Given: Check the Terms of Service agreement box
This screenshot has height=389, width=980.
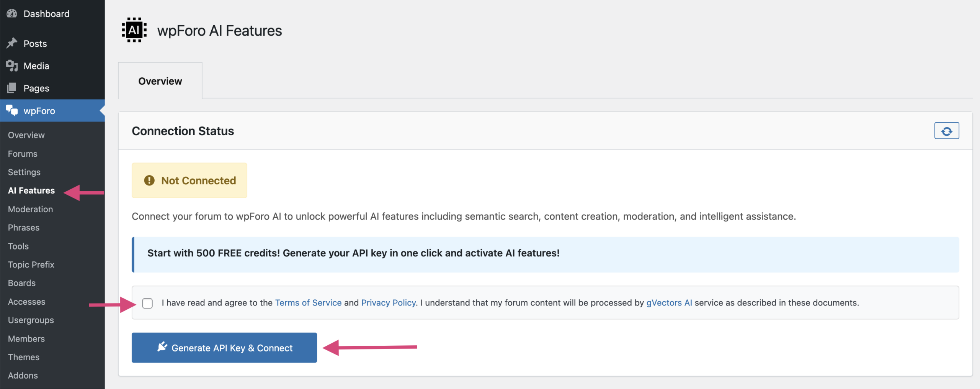Looking at the screenshot, I should (147, 303).
